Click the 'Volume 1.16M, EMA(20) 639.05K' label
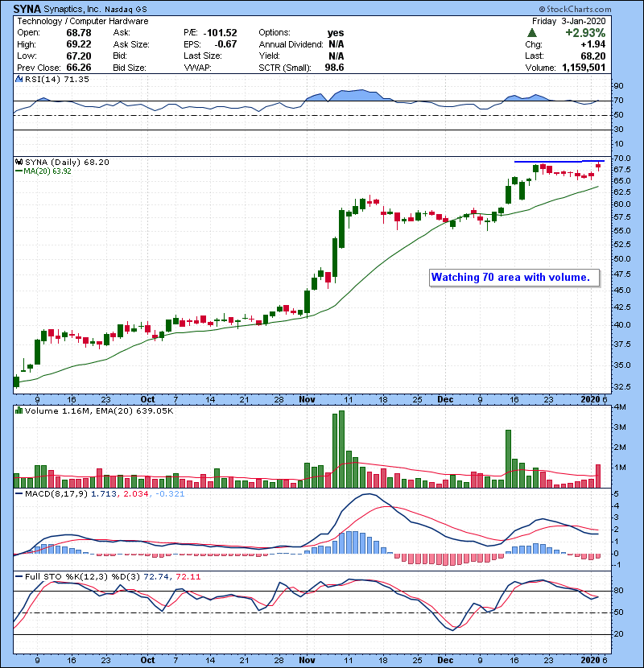The width and height of the screenshot is (644, 668). [x=99, y=410]
